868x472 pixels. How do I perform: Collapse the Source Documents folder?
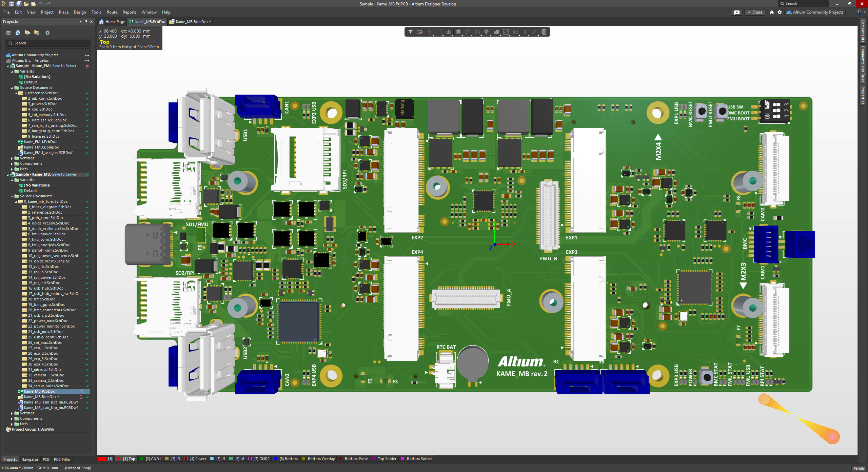[12, 196]
